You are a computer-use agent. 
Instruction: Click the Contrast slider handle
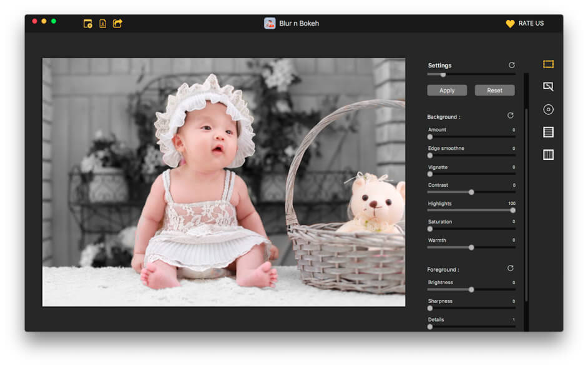pos(471,192)
